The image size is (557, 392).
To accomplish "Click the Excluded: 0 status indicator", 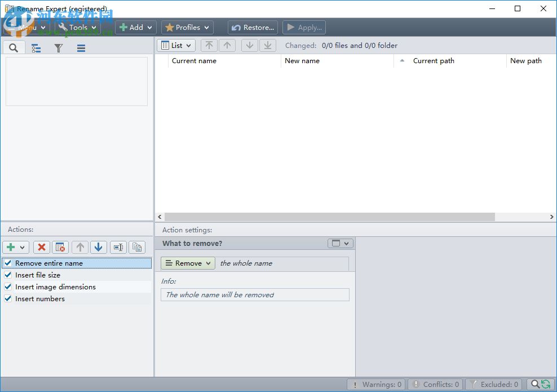I will click(x=494, y=384).
